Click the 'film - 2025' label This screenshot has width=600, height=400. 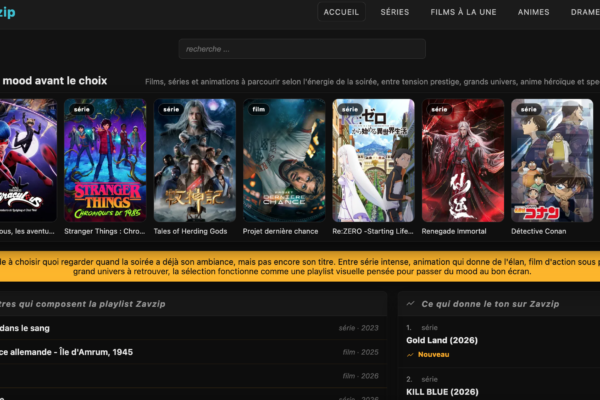360,352
